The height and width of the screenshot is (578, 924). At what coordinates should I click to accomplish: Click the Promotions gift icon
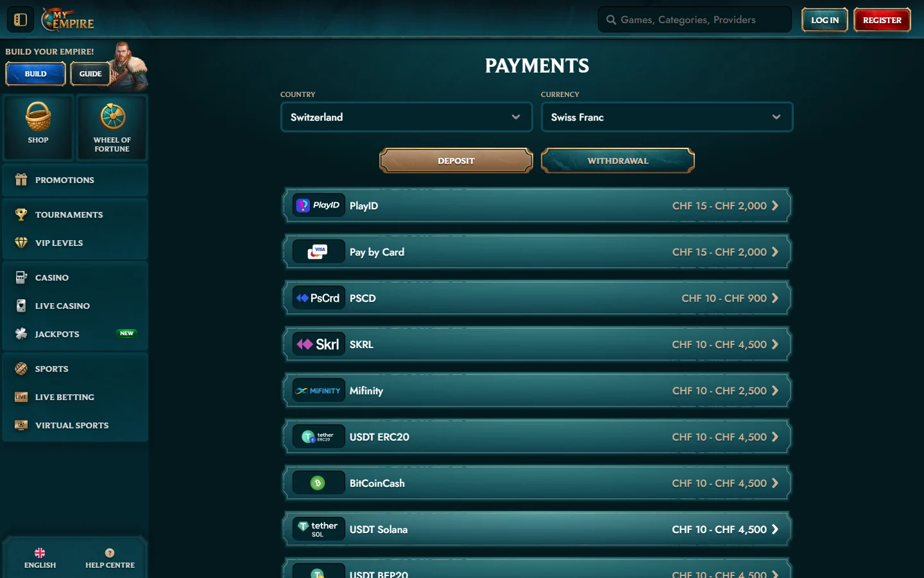pyautogui.click(x=21, y=180)
